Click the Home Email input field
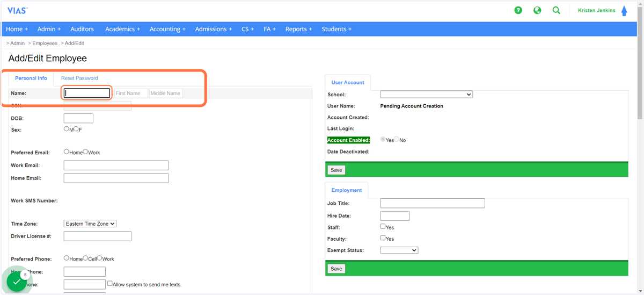Screen dimensions: 644x295 pyautogui.click(x=116, y=178)
